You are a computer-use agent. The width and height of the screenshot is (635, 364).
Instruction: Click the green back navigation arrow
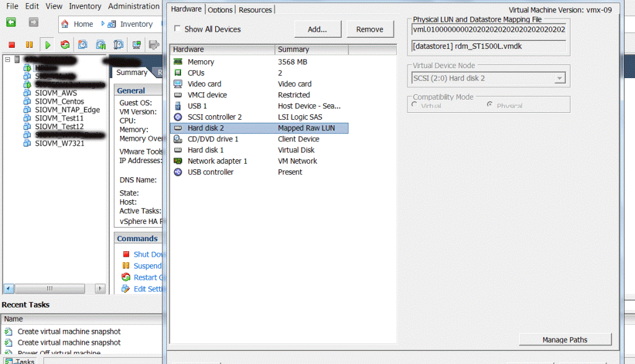click(11, 22)
